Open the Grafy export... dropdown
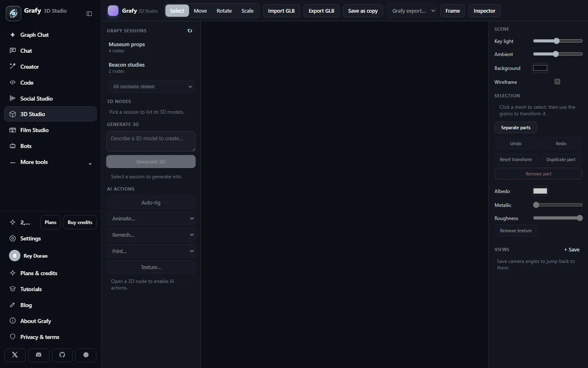Image resolution: width=588 pixels, height=368 pixels. 412,11
